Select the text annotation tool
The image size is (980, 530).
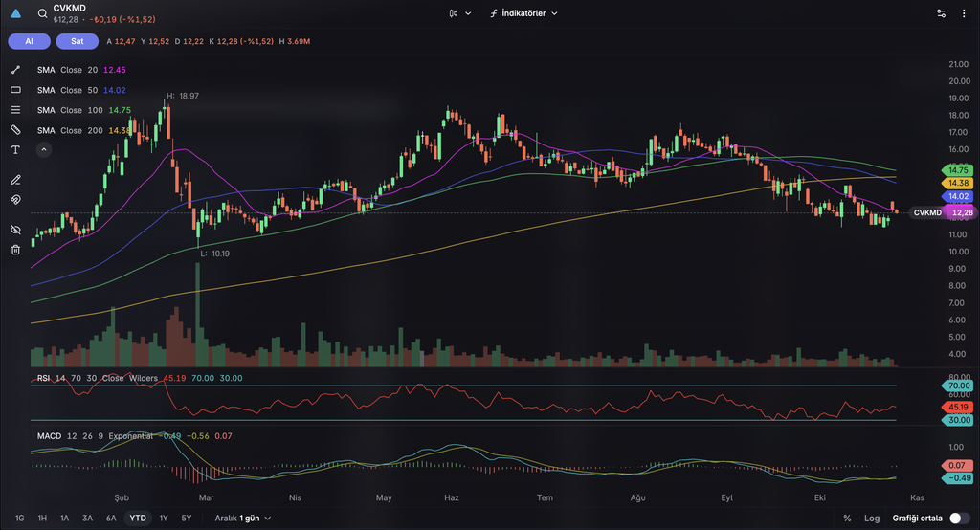click(15, 150)
